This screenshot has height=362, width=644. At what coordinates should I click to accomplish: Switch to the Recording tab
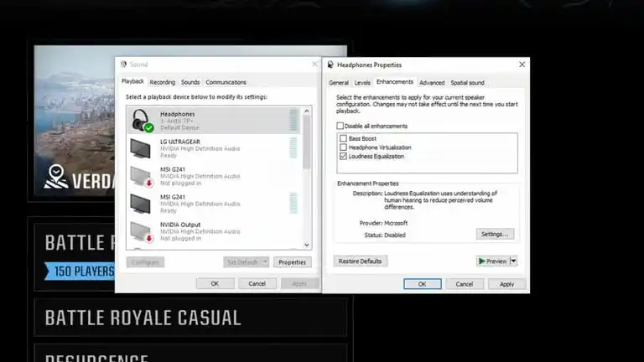[162, 82]
